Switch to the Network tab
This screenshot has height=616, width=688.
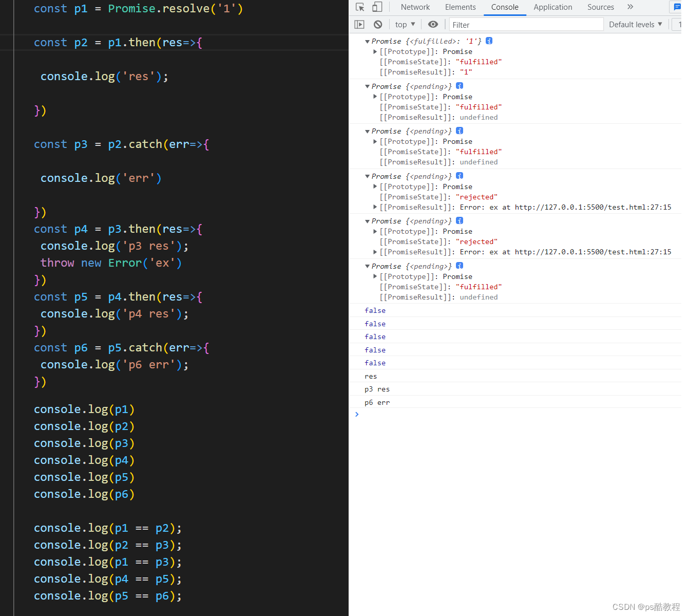pos(415,7)
